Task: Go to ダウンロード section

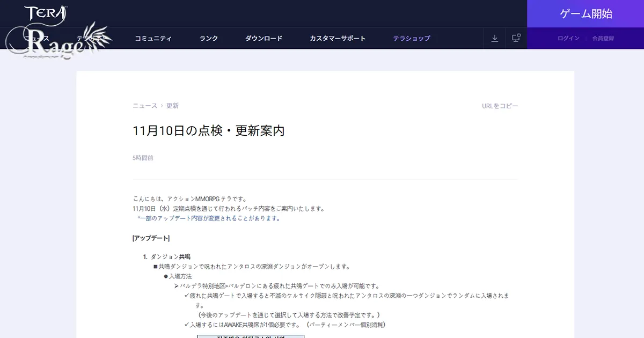Action: point(264,38)
